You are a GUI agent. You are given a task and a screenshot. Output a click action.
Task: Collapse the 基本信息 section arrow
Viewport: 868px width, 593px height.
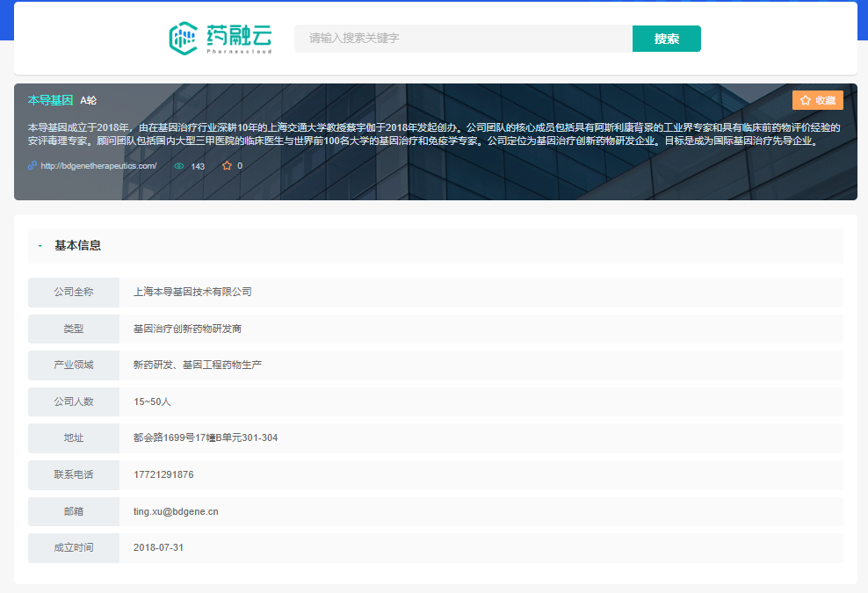click(x=40, y=246)
